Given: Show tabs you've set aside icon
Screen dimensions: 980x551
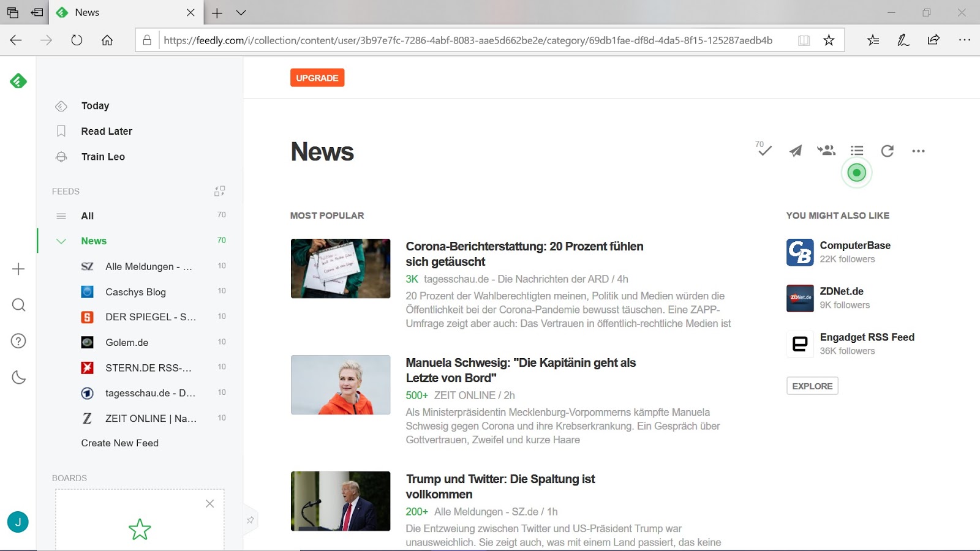Looking at the screenshot, I should coord(12,13).
